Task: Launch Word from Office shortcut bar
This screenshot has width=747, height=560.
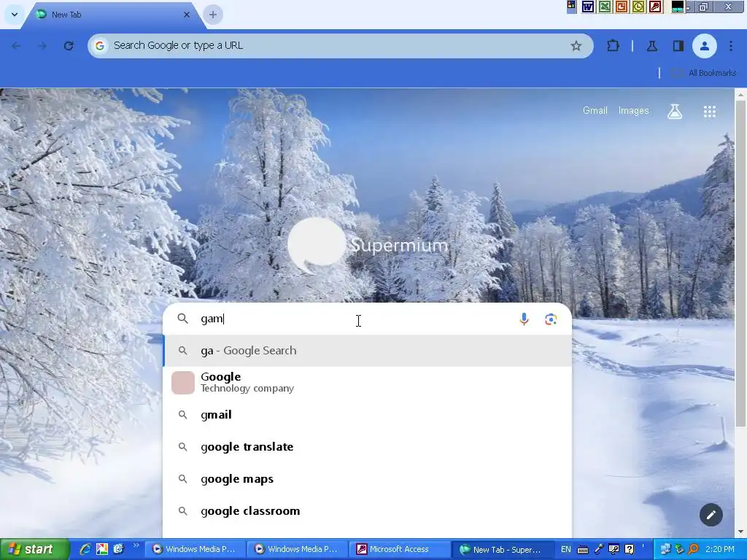Action: coord(588,7)
